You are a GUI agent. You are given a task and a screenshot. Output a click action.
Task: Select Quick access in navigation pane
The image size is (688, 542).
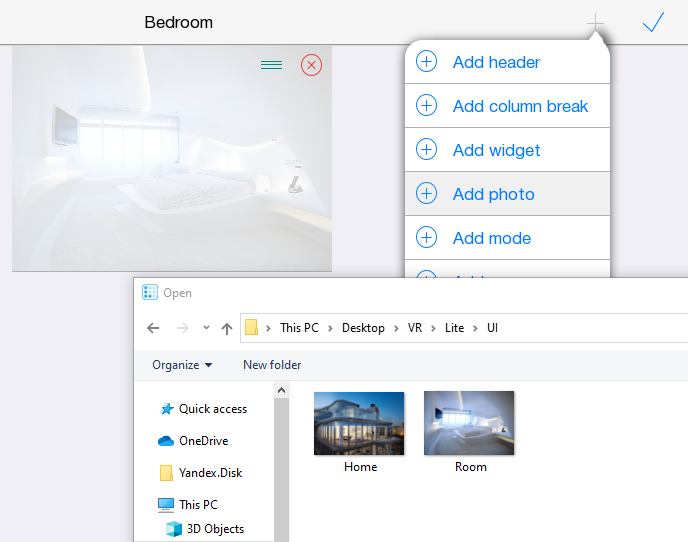204,409
